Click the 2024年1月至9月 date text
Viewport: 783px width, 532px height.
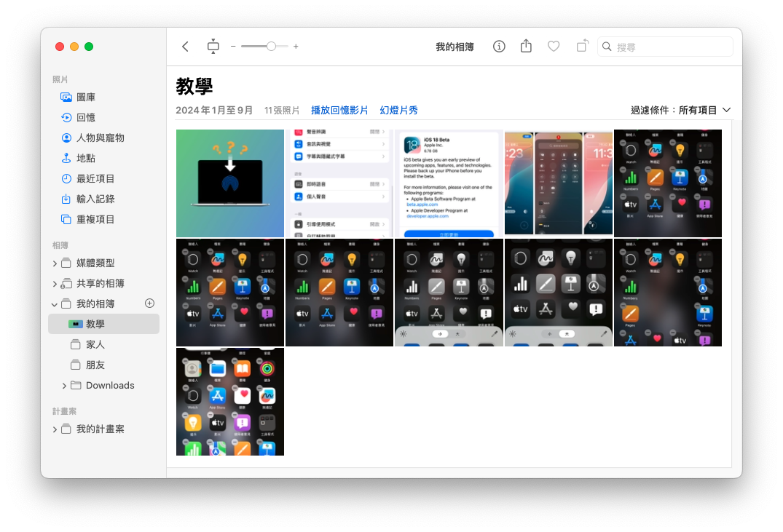(213, 111)
